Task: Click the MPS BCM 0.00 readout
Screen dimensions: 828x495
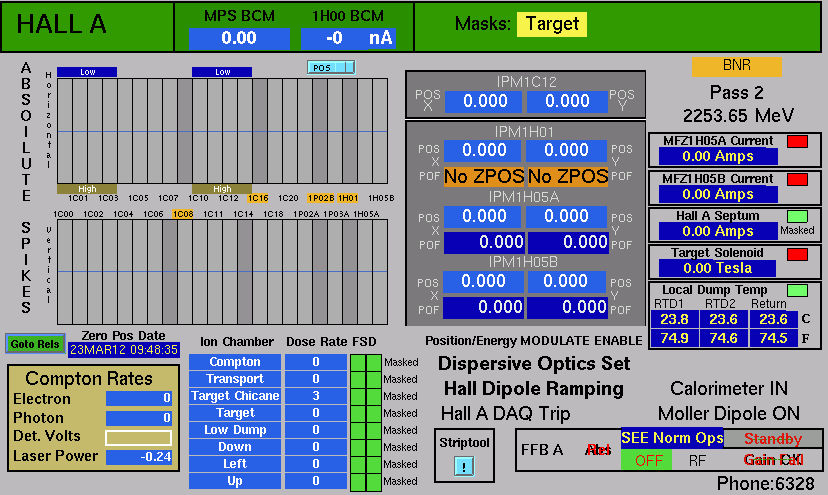Action: click(x=239, y=38)
